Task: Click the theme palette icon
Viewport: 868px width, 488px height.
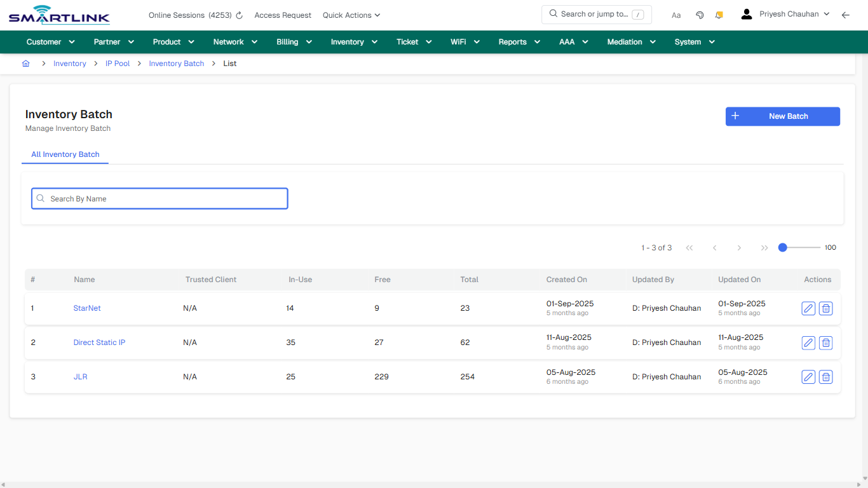Action: click(x=700, y=15)
